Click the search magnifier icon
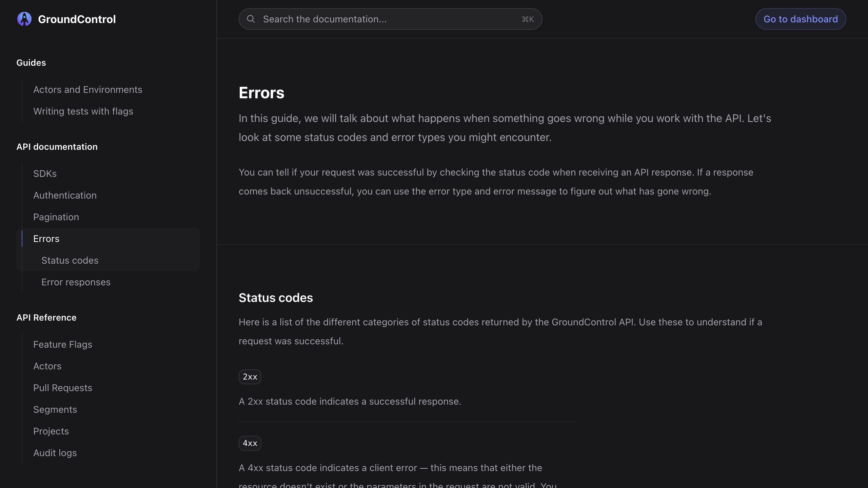This screenshot has width=868, height=488. coord(251,19)
